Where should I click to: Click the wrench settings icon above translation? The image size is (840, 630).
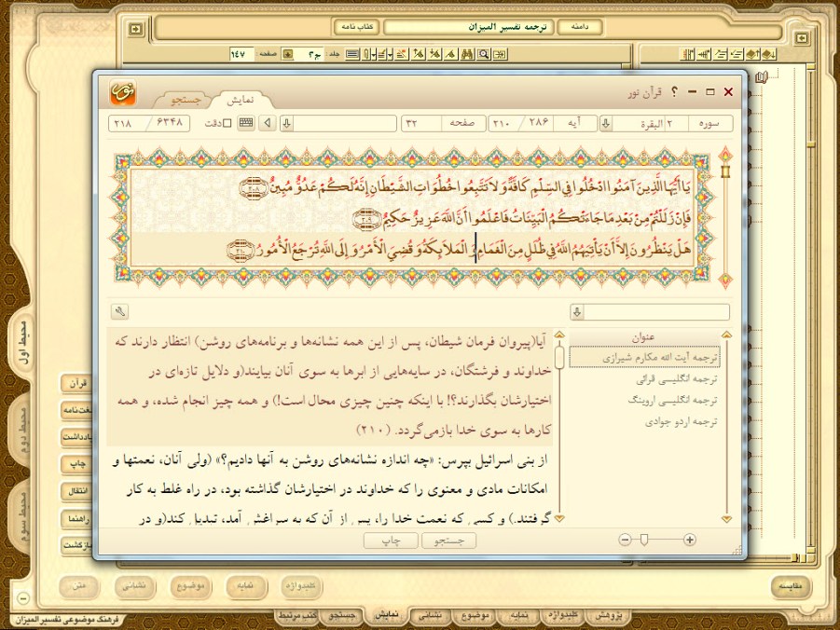point(120,311)
